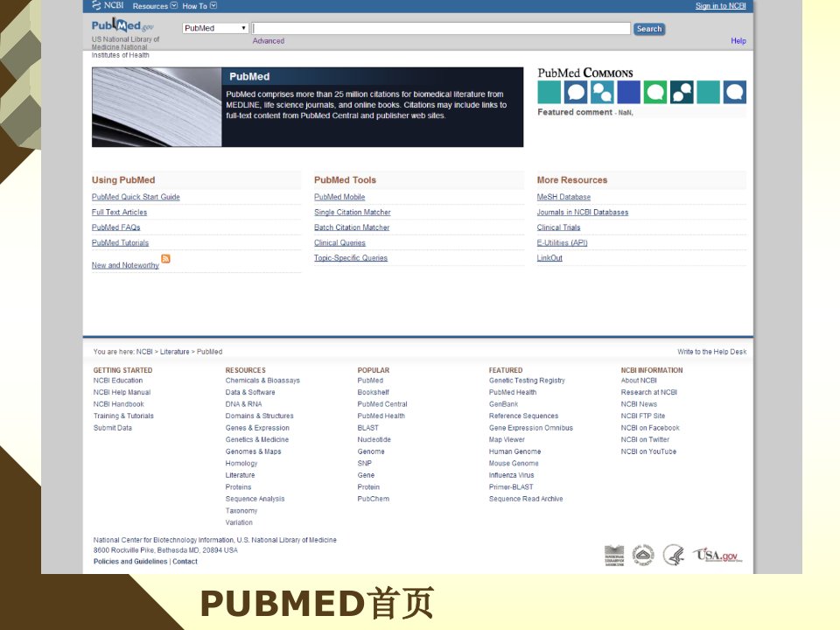
Task: Expand the Resources menu in the NCBI bar
Action: [x=155, y=6]
